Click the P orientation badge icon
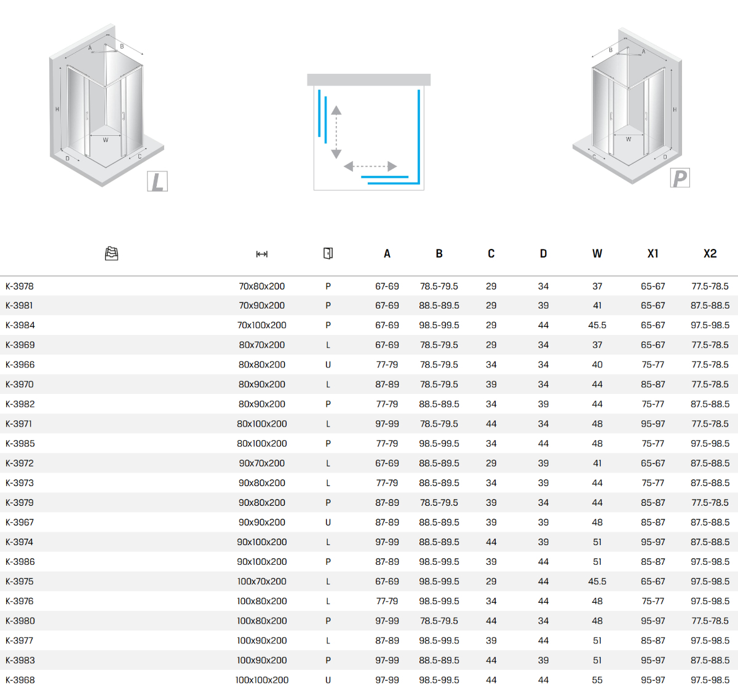Viewport: 738px width, 700px height. pos(680,178)
